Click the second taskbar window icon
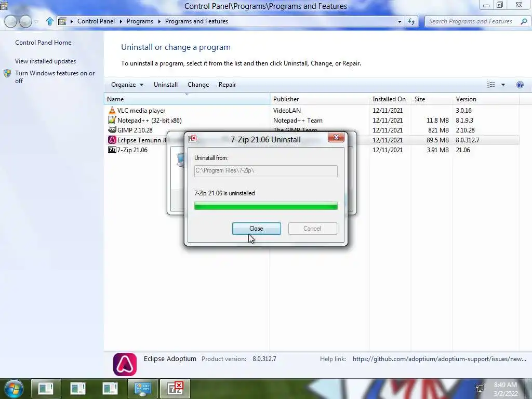Image resolution: width=532 pixels, height=399 pixels. tap(78, 389)
